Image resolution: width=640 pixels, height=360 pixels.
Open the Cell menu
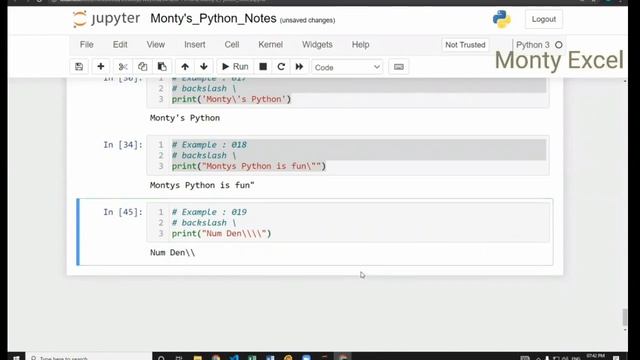tap(232, 44)
